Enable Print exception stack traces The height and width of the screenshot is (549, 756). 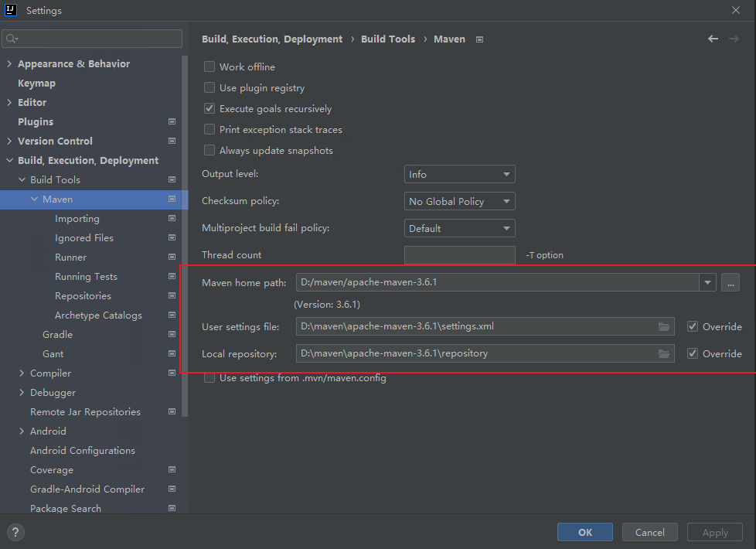tap(209, 129)
